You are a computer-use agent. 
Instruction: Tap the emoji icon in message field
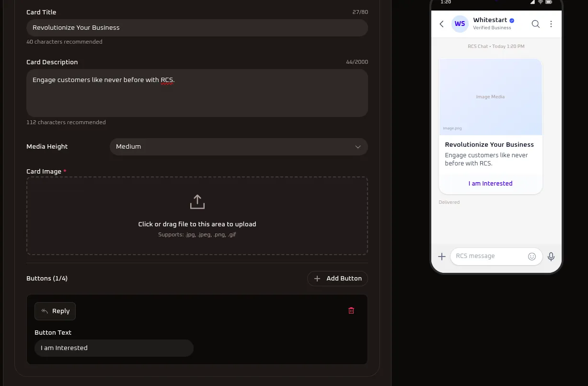[532, 257]
